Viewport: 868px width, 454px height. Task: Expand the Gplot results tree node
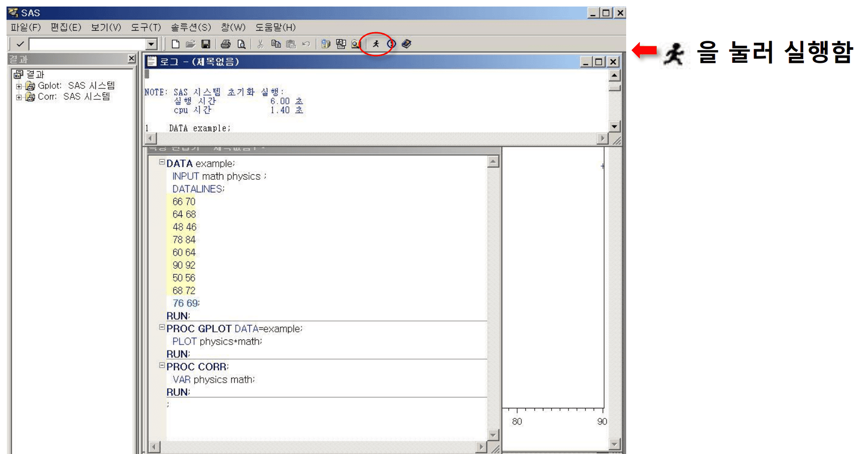click(x=19, y=86)
